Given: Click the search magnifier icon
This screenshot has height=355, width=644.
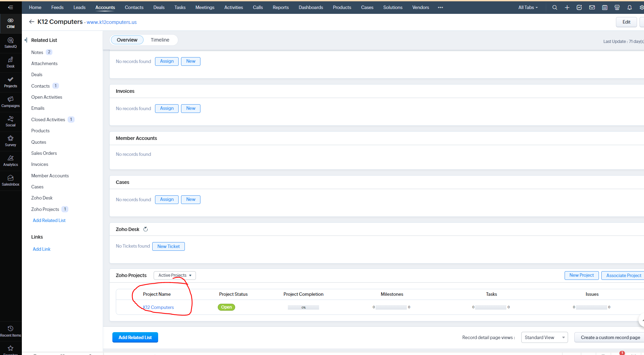Looking at the screenshot, I should point(555,7).
